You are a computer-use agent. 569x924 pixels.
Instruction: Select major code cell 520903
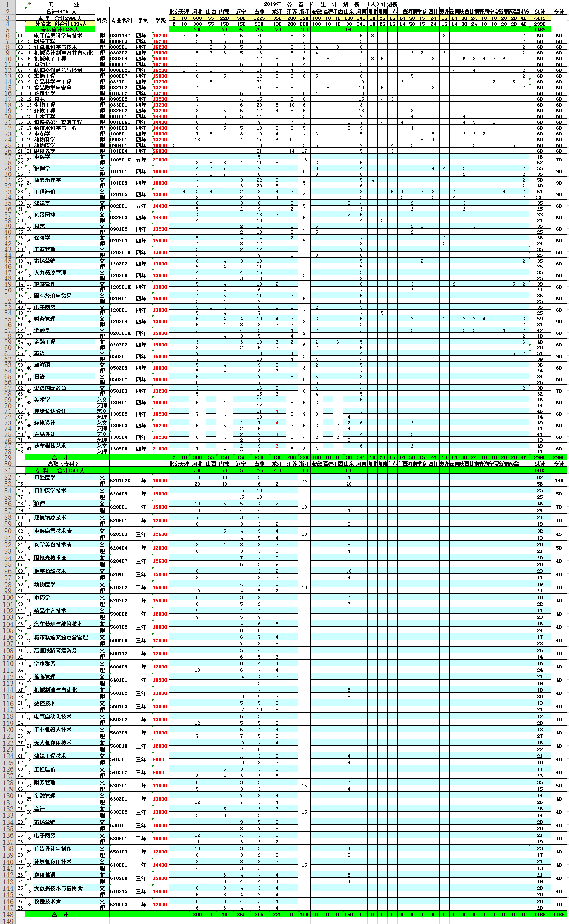[122, 904]
